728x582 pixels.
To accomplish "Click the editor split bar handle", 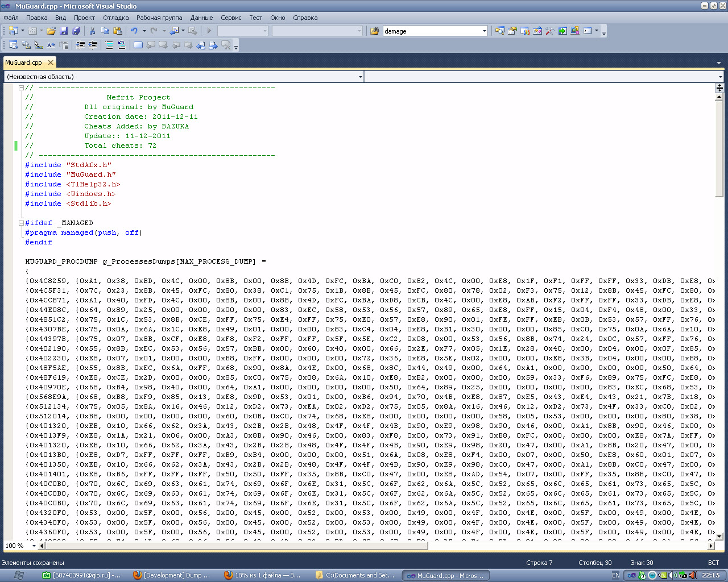I will [719, 88].
